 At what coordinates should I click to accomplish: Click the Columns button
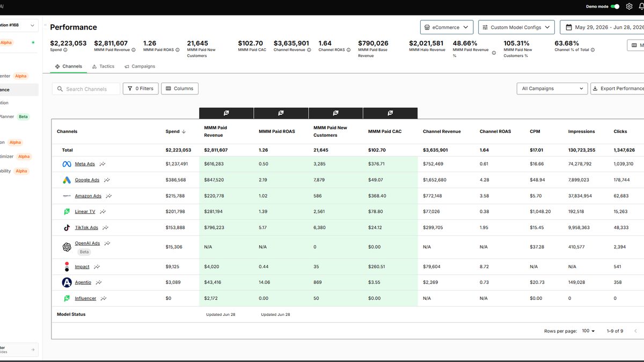180,88
